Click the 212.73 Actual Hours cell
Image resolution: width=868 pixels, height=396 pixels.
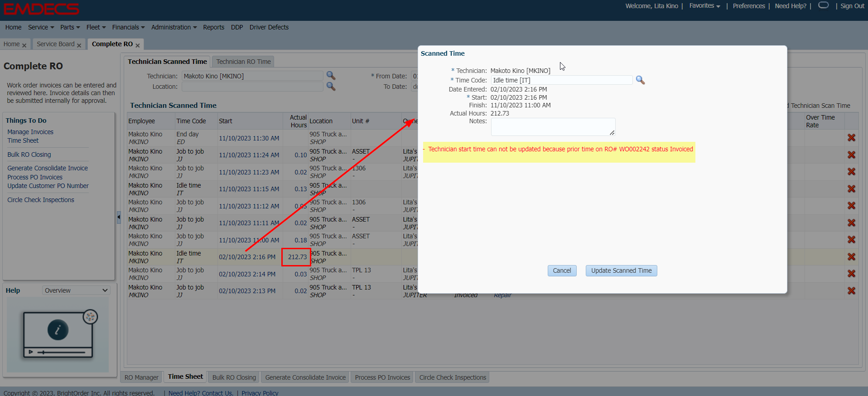pos(297,257)
